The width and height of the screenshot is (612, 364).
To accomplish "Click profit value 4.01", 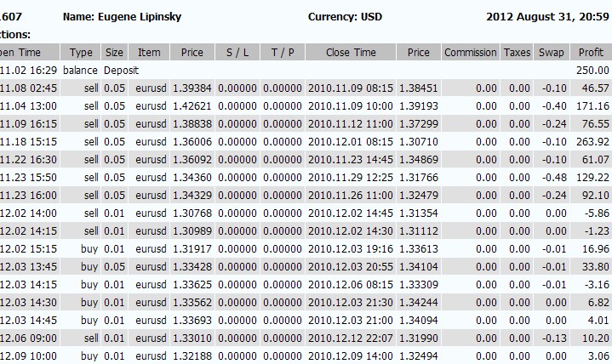I will pyautogui.click(x=598, y=321).
